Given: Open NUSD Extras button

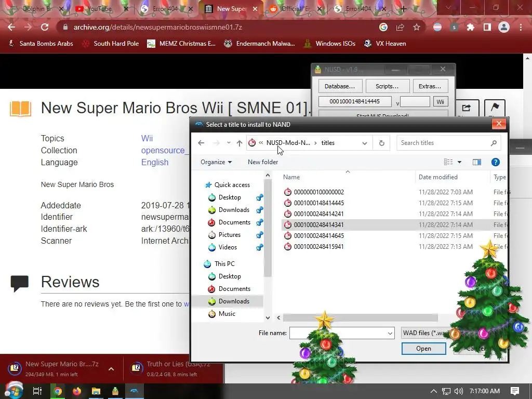Looking at the screenshot, I should point(430,86).
